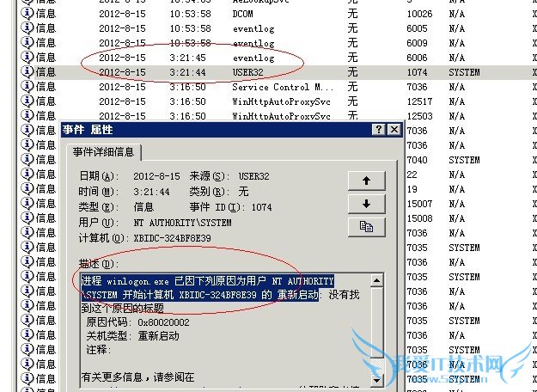
Task: Click the info icon of event 15007 row
Action: tap(27, 203)
